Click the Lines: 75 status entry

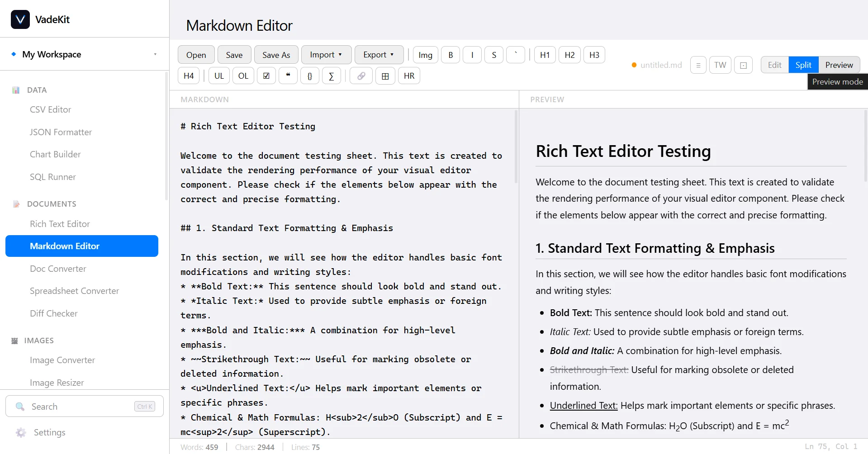point(305,447)
